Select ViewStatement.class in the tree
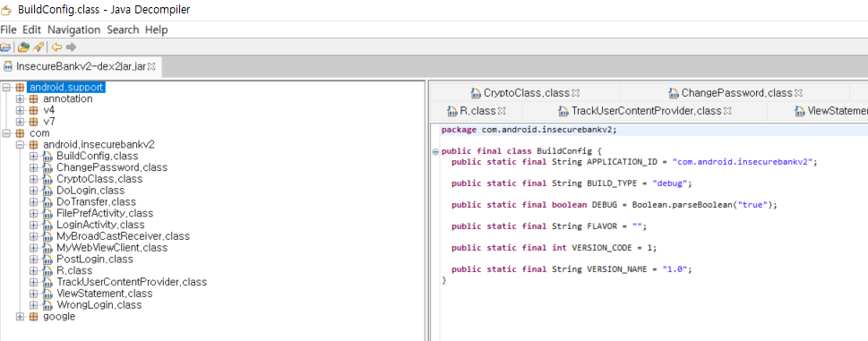This screenshot has height=341, width=868. point(105,294)
